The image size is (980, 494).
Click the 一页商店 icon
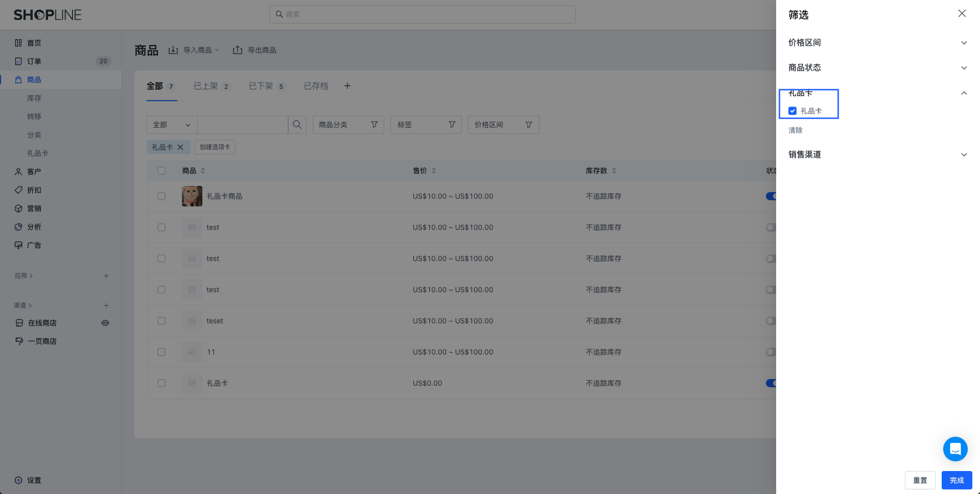pos(19,341)
